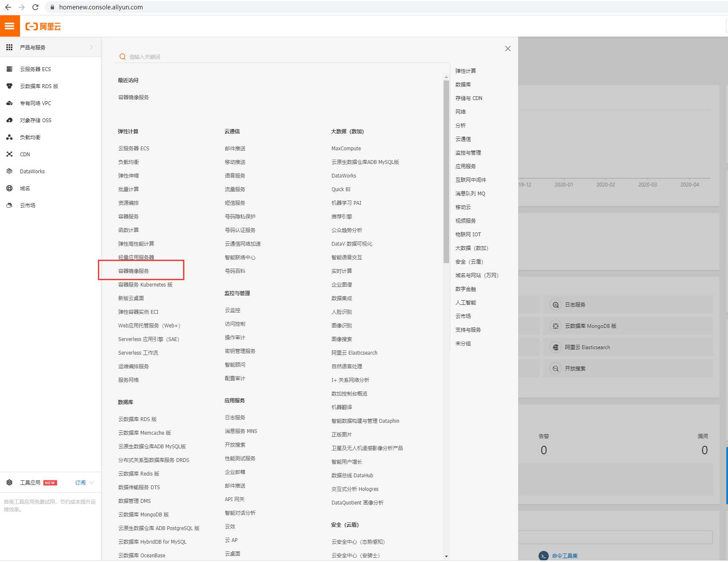The image size is (728, 562).
Task: Click the 阿里云 logo
Action: click(43, 26)
